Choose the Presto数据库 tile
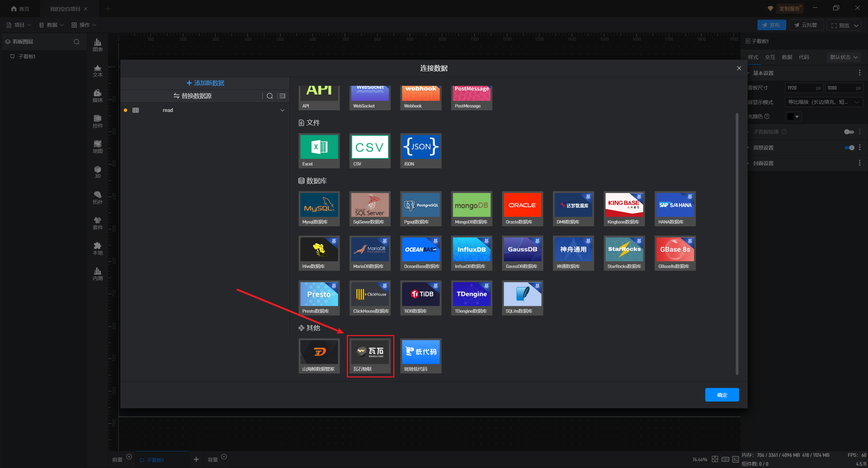Viewport: 868px width, 468px height. (319, 298)
